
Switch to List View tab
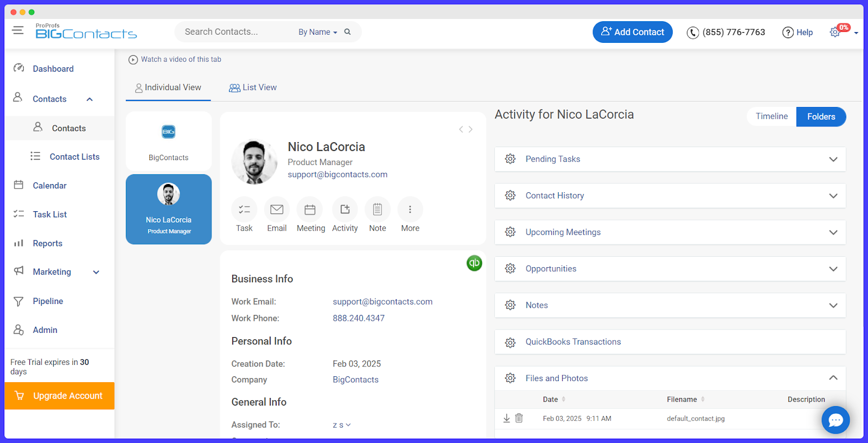point(253,88)
